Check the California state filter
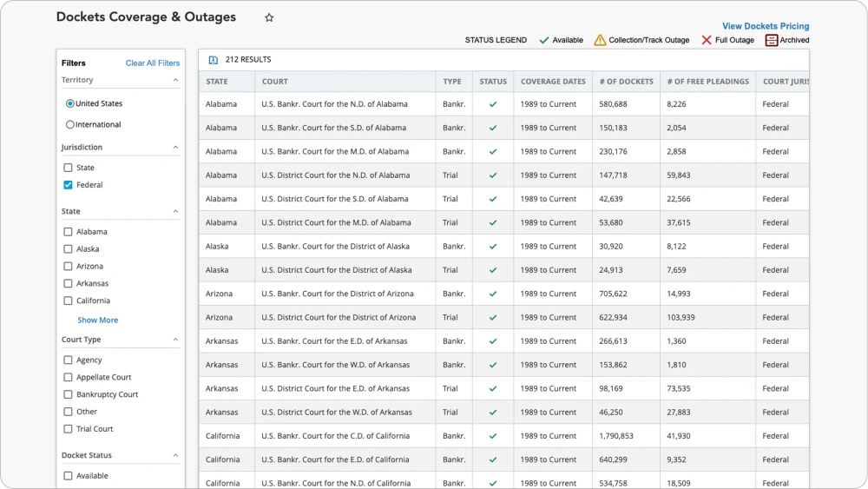Image resolution: width=868 pixels, height=489 pixels. point(68,301)
